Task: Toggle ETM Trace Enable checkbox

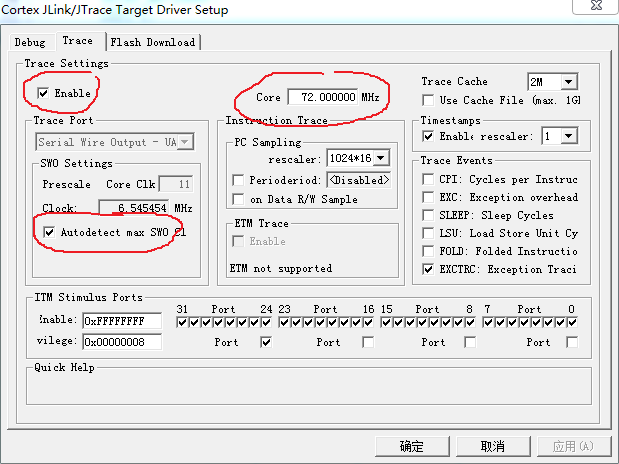Action: click(238, 241)
